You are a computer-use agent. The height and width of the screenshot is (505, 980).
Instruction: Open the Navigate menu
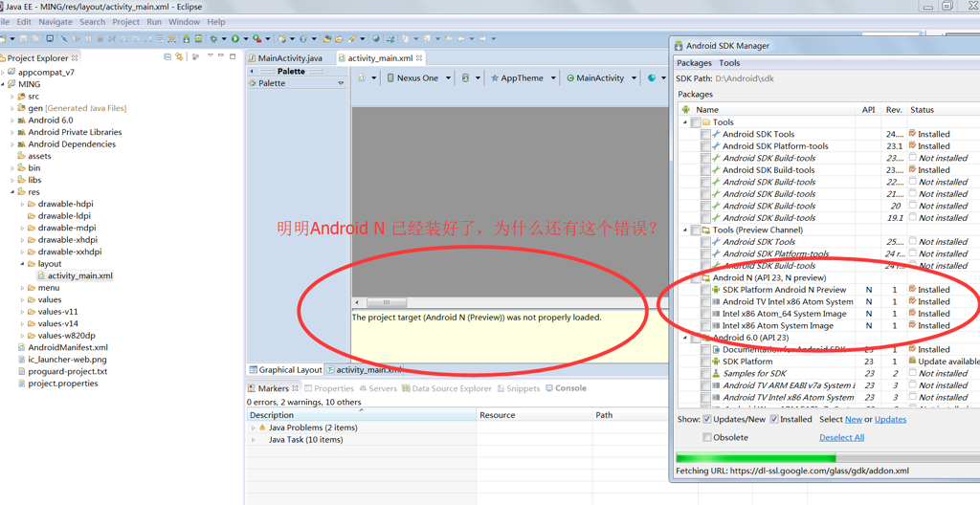[56, 22]
